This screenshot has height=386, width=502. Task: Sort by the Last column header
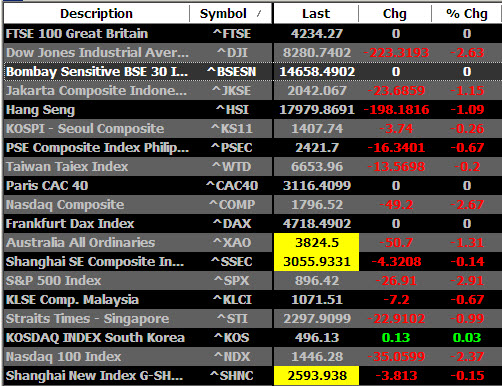(316, 14)
